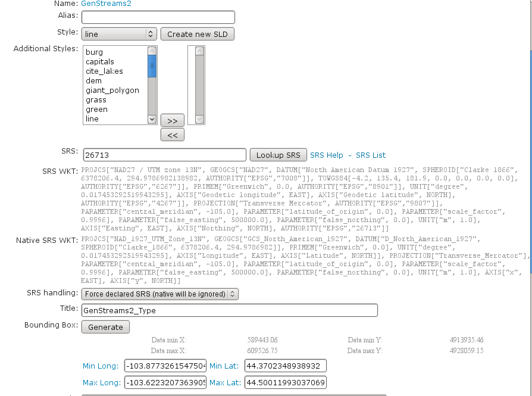Select capitals style in the list
Screen dimensions: 532x396
(99, 62)
